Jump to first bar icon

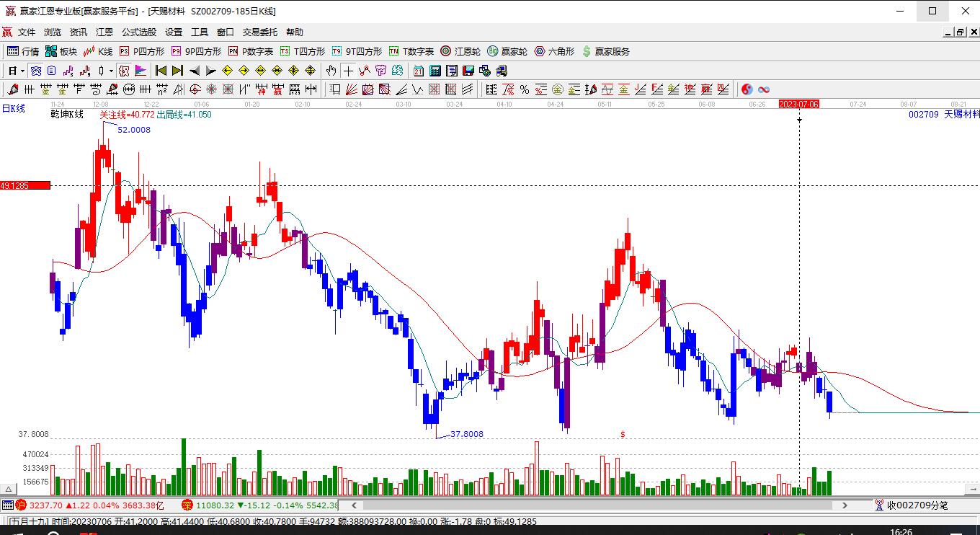point(161,71)
